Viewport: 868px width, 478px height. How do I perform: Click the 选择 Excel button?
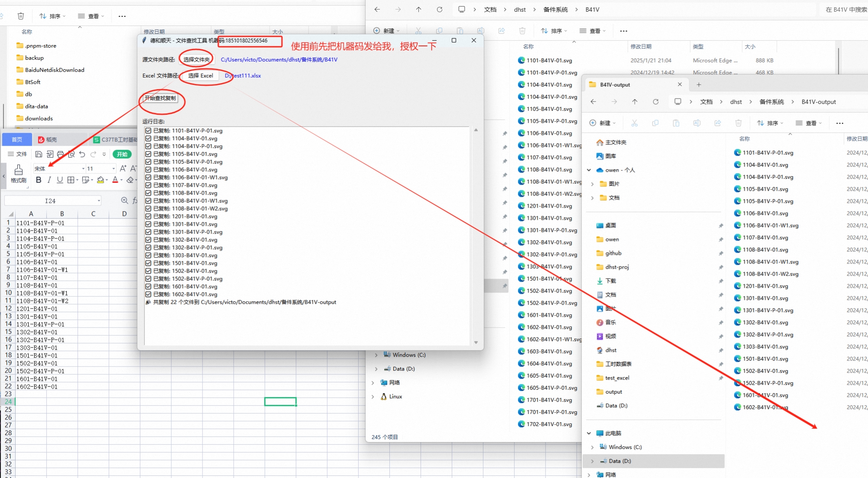(200, 75)
